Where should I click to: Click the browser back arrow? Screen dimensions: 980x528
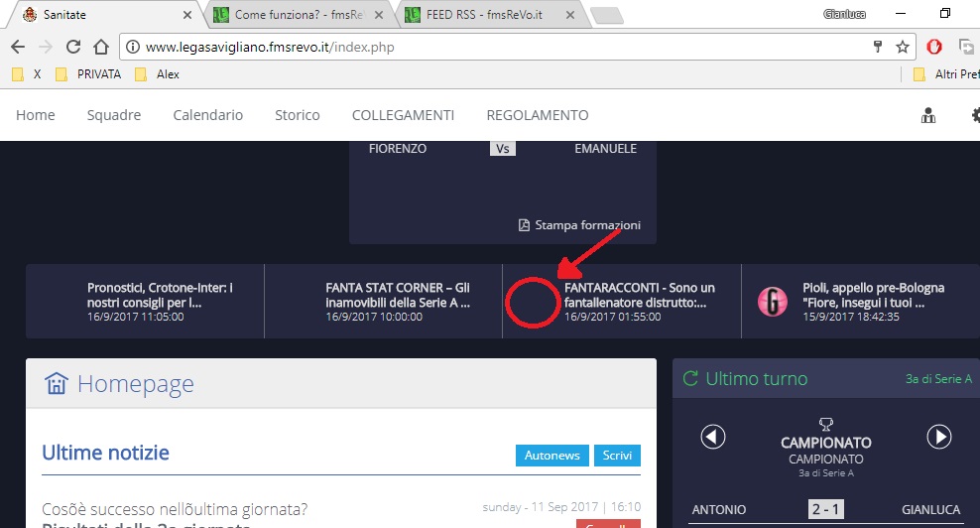(18, 47)
